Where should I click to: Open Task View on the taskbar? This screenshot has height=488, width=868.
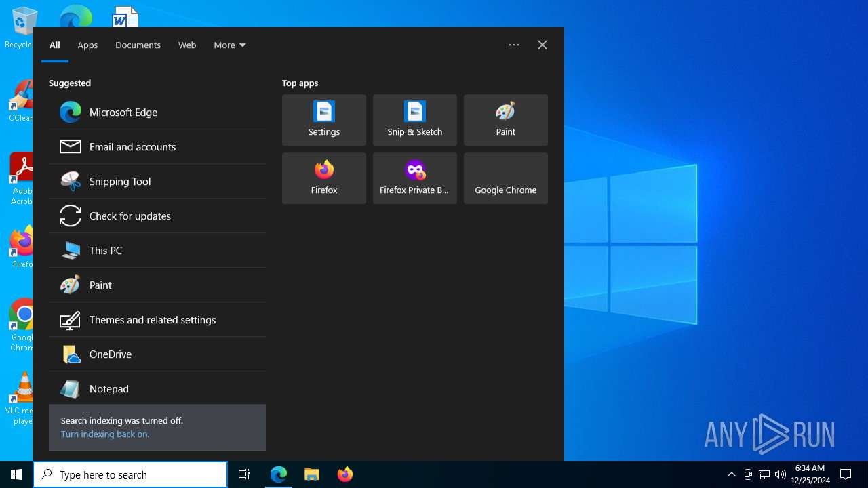[x=244, y=474]
